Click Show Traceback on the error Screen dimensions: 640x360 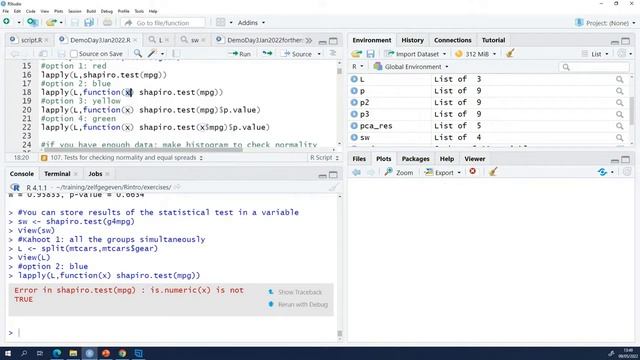[296, 292]
